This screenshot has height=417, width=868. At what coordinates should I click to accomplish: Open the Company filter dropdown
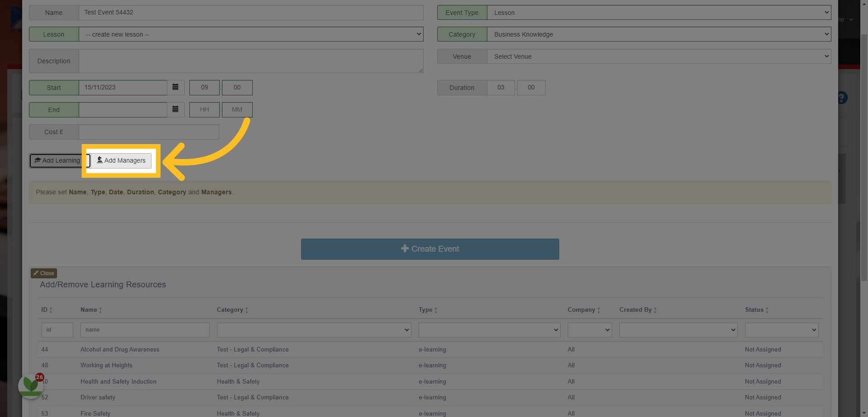[x=590, y=330]
